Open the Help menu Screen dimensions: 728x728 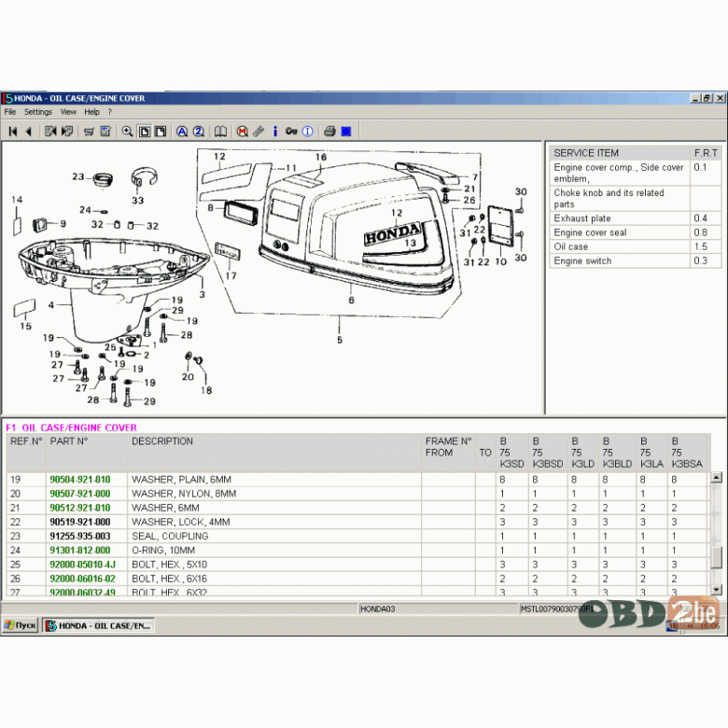[x=91, y=112]
